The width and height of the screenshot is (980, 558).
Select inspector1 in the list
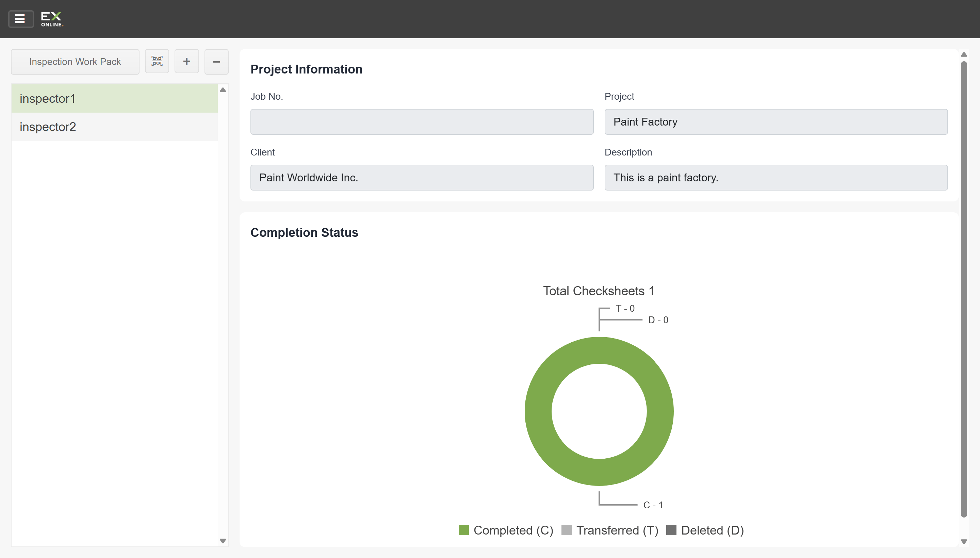114,98
